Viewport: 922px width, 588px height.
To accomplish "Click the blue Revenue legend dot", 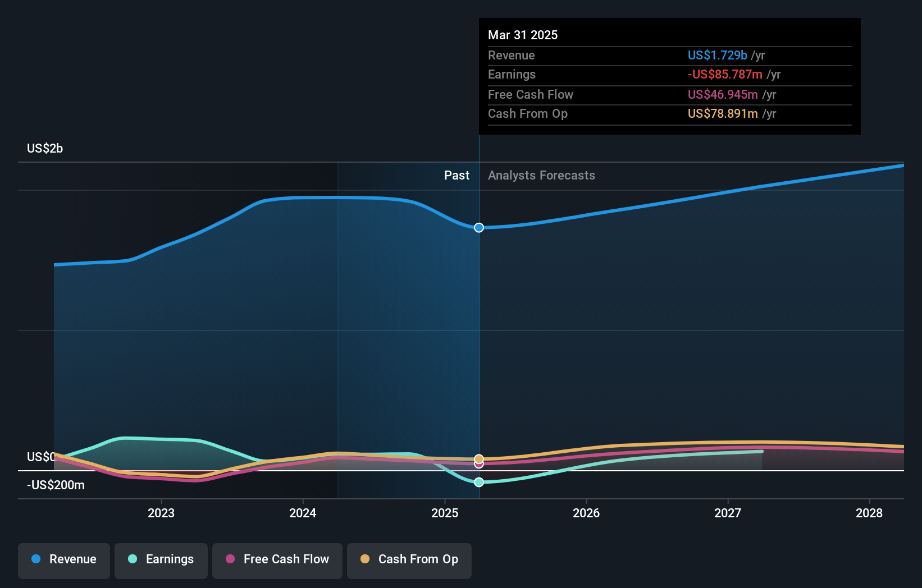I will (36, 559).
